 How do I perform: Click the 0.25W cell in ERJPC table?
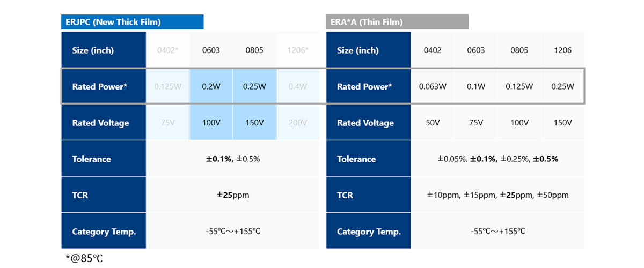254,86
